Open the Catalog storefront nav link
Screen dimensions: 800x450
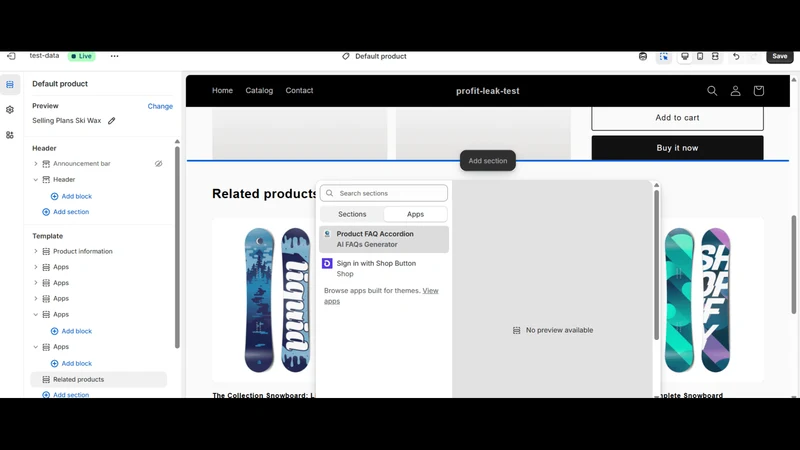[259, 90]
